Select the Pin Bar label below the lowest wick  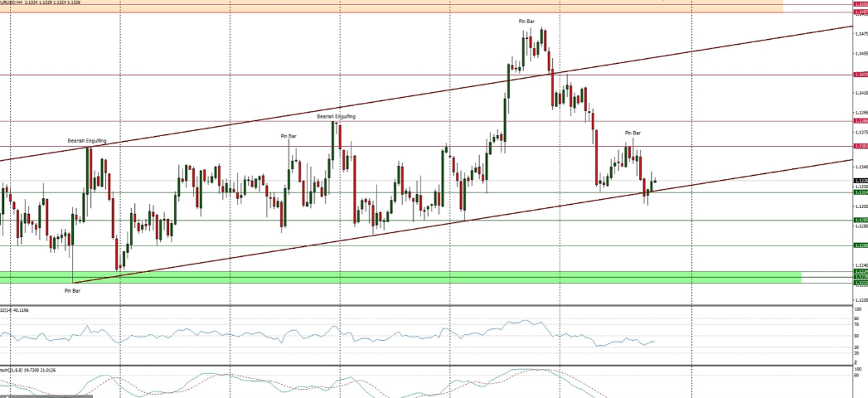click(72, 291)
